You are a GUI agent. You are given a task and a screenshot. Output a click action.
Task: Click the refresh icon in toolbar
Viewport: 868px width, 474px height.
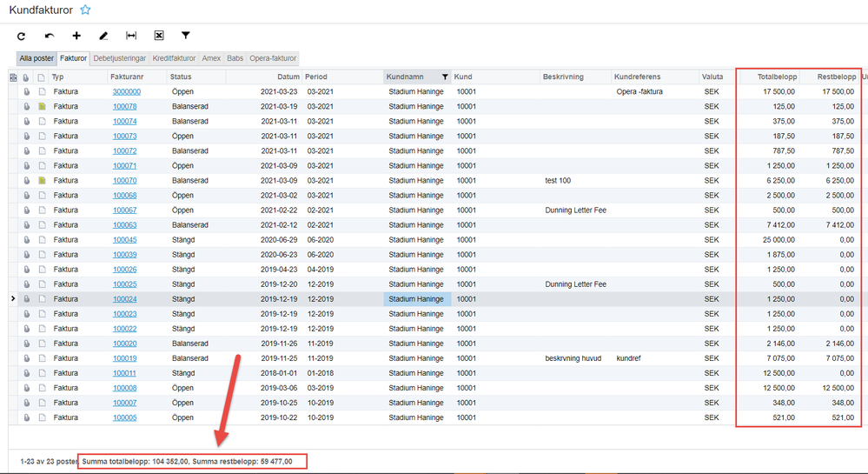[x=21, y=36]
